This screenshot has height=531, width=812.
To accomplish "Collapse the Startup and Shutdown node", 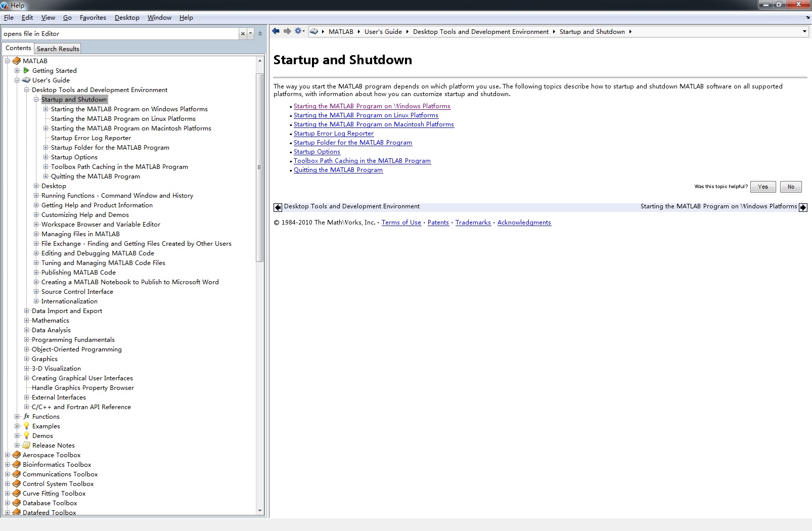I will point(36,99).
